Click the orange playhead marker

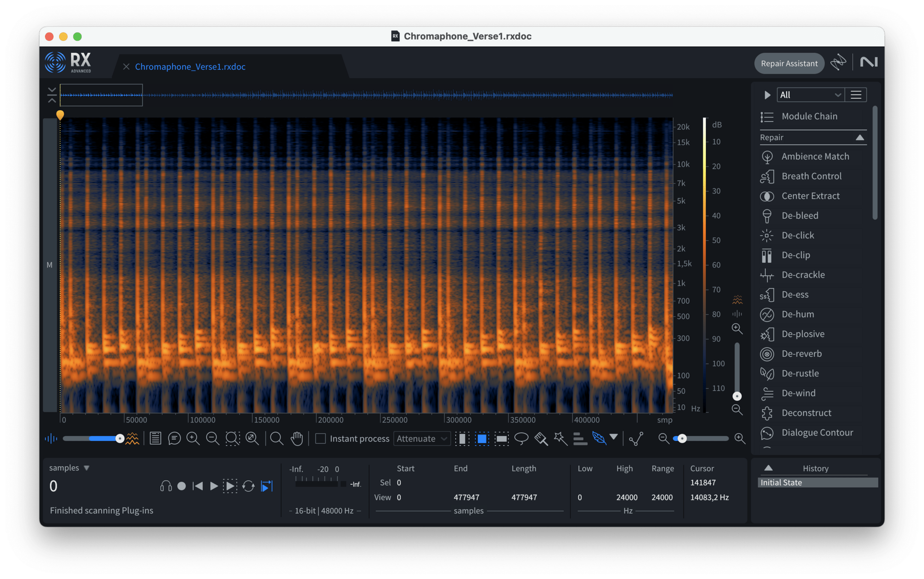coord(60,115)
